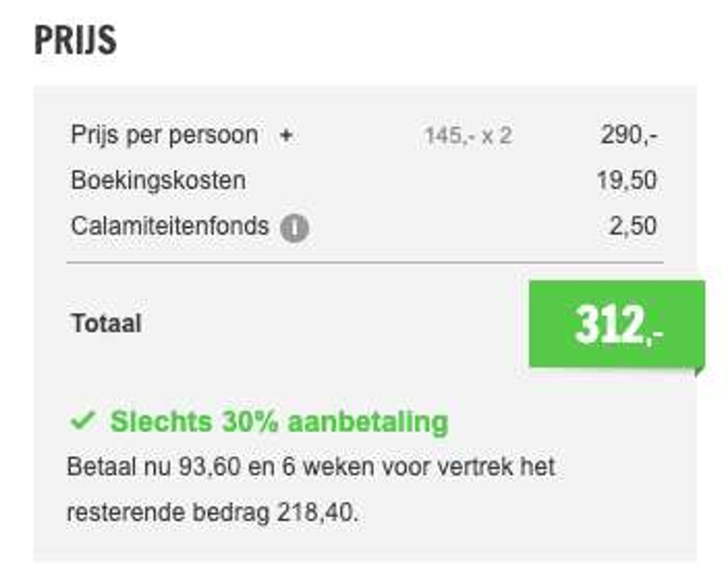Click the green 312,- total badge
This screenshot has height=581, width=728.
coord(617,324)
